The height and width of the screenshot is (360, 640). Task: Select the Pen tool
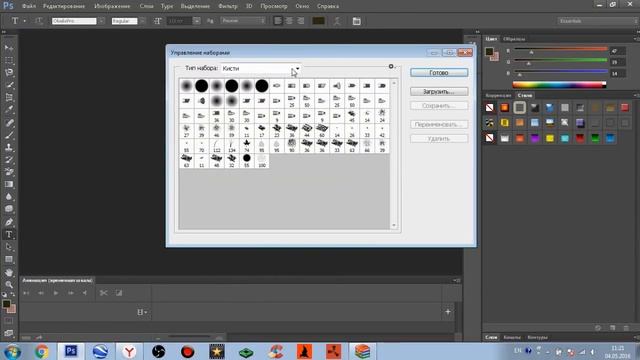tap(9, 222)
